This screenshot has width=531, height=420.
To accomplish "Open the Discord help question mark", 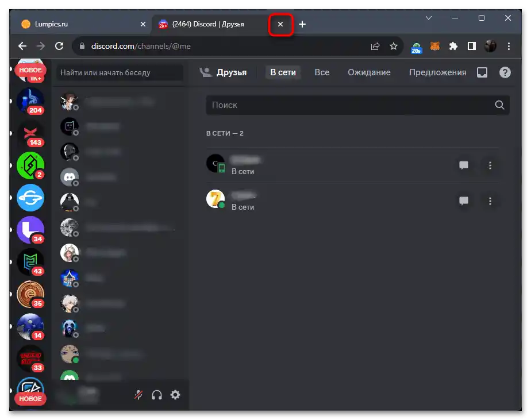I will 505,72.
